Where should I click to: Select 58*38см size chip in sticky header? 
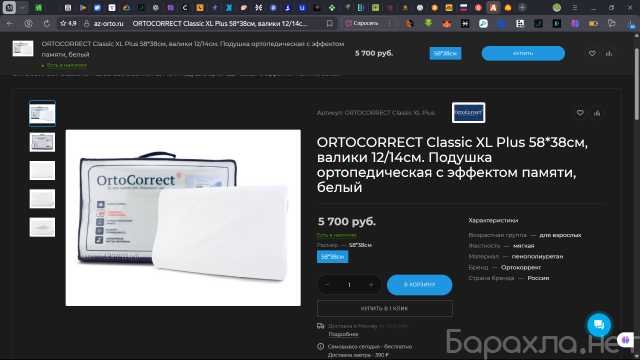click(445, 53)
